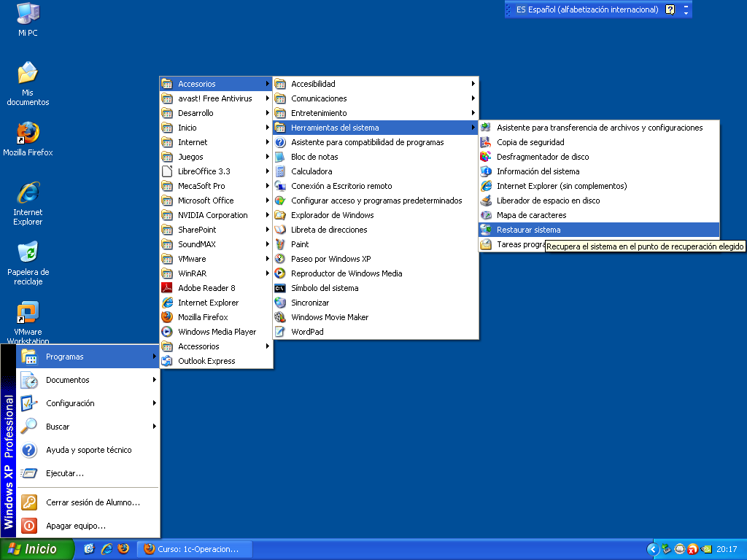Switch to Curso: 1c-Operacion taskbar window

195,549
